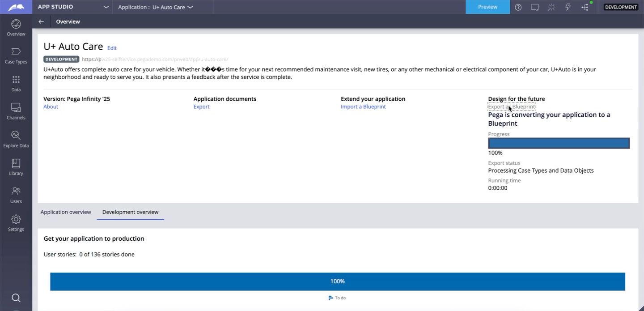Select the Development overview tab

tap(130, 212)
